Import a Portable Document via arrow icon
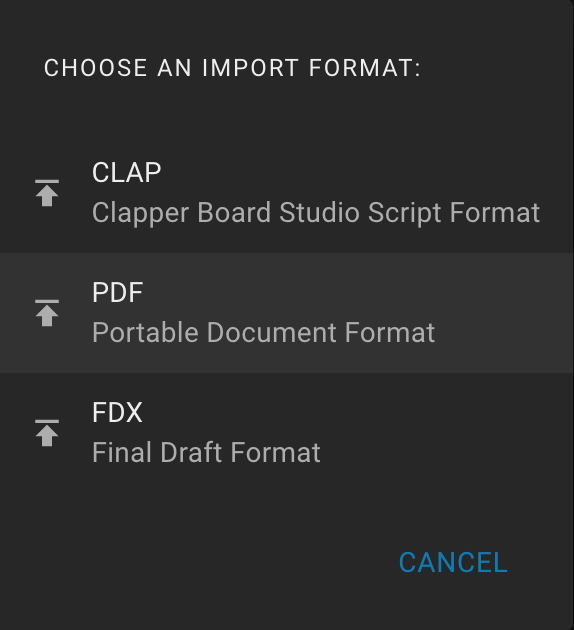 pos(47,313)
